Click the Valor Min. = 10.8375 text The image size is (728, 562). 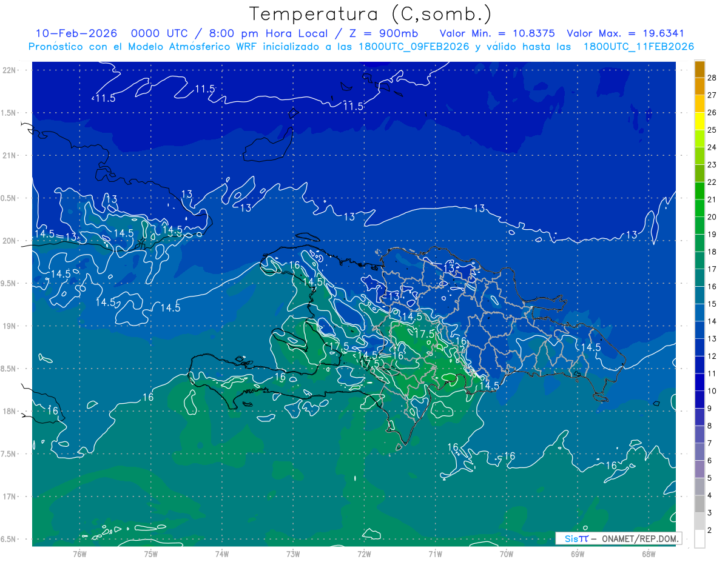click(497, 33)
